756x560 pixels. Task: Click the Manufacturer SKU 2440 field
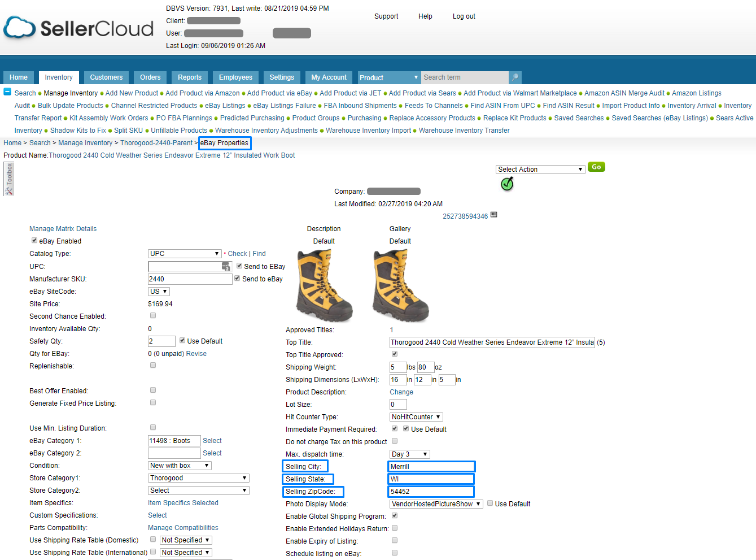tap(190, 279)
